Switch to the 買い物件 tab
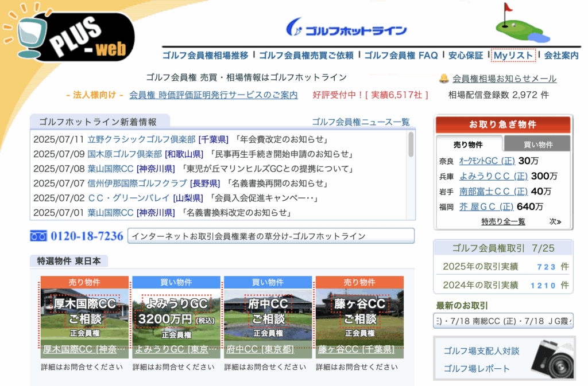 coord(537,145)
